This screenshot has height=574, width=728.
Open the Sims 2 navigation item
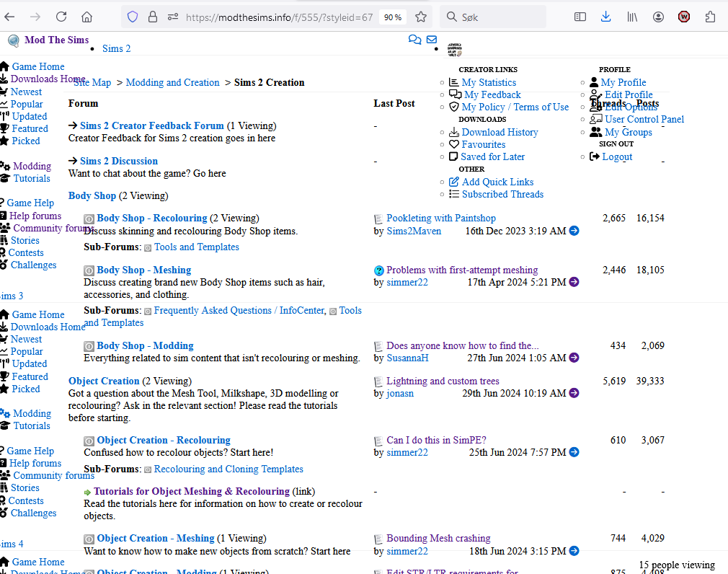point(116,48)
